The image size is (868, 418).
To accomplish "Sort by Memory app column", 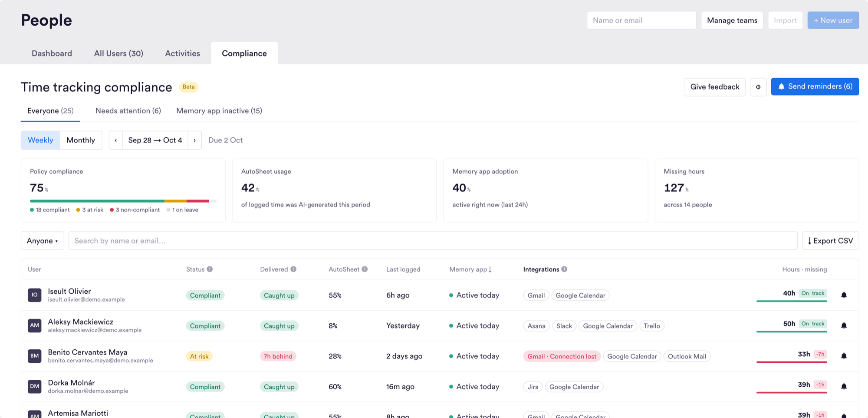I will (470, 269).
